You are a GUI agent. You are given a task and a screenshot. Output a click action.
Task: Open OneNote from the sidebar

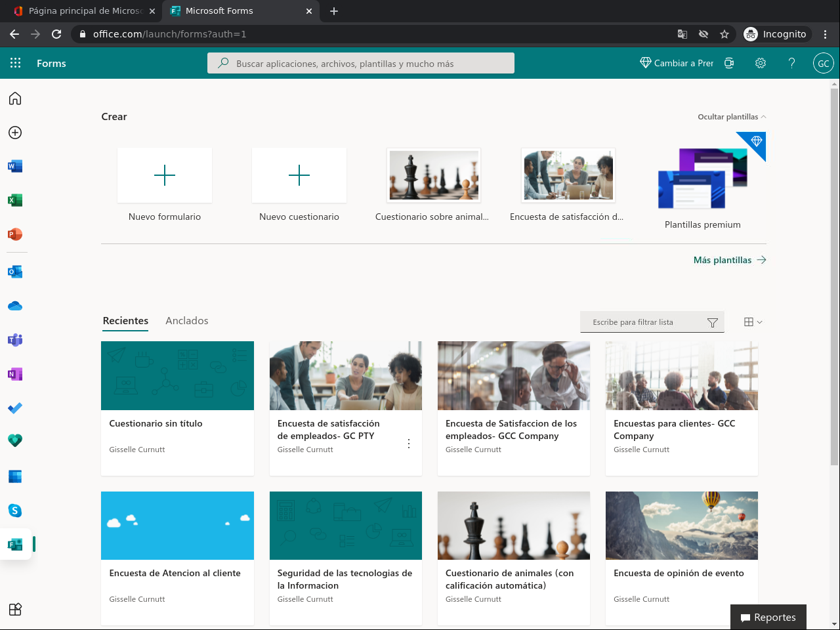tap(15, 374)
